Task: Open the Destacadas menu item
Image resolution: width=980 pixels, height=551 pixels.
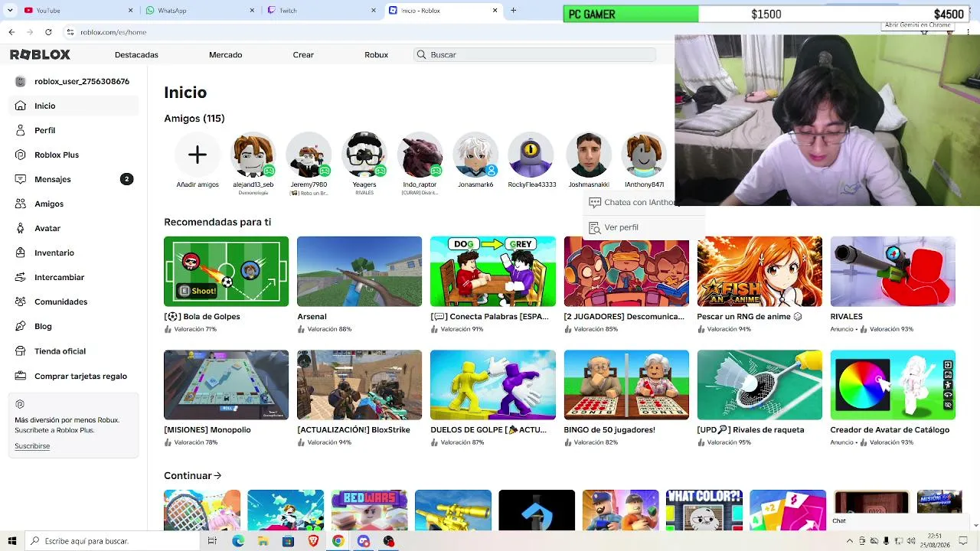Action: pyautogui.click(x=136, y=55)
